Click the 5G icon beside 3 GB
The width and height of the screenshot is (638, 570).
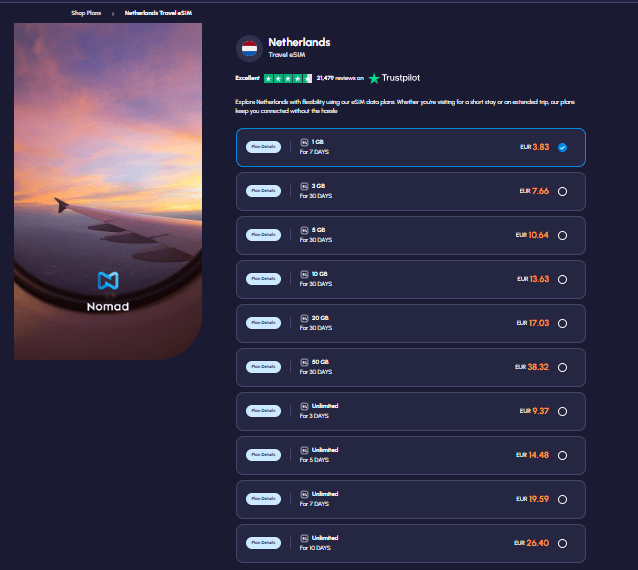[304, 186]
